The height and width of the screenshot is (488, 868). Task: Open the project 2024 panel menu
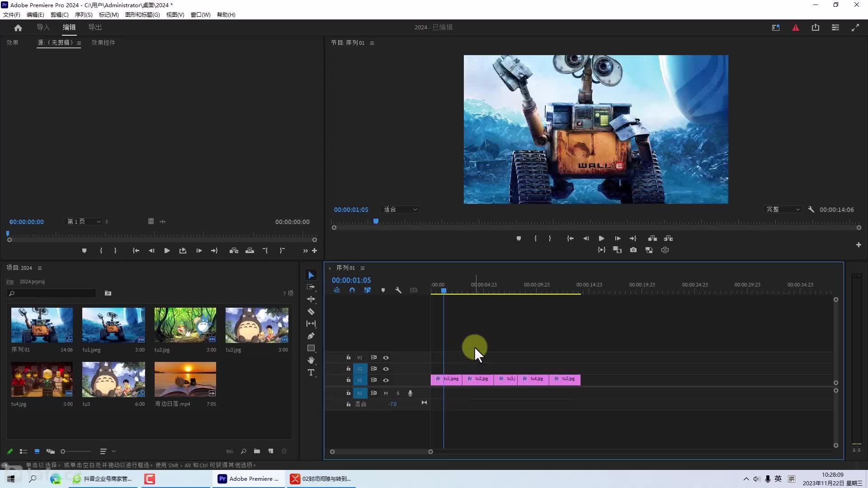click(40, 268)
